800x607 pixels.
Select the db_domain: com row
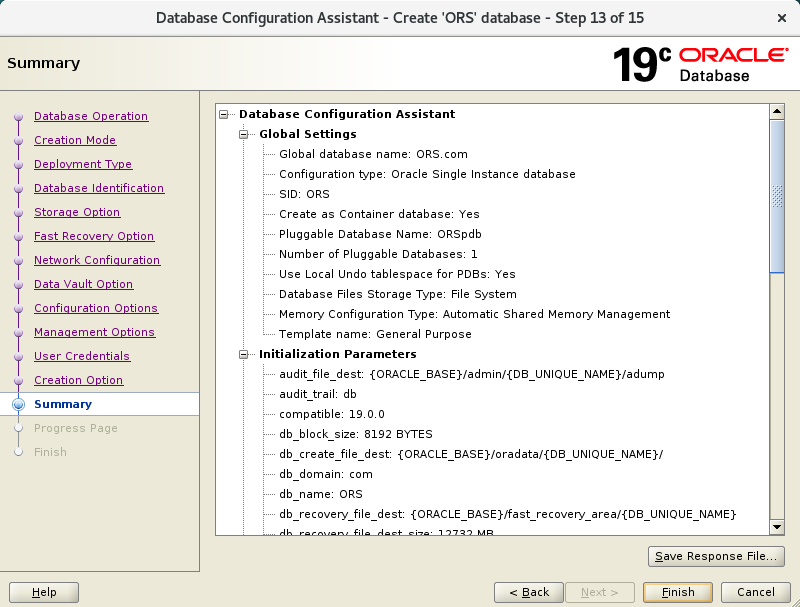pos(326,474)
